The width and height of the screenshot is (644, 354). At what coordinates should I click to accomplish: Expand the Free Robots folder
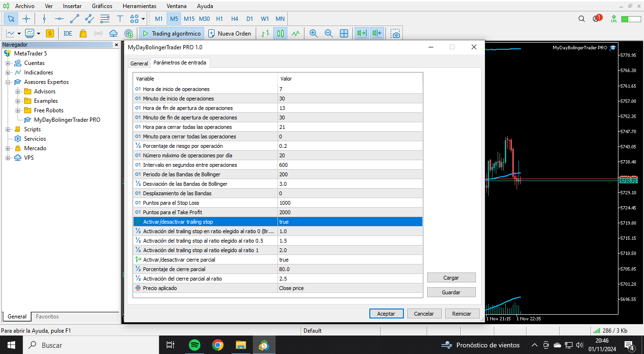point(18,110)
